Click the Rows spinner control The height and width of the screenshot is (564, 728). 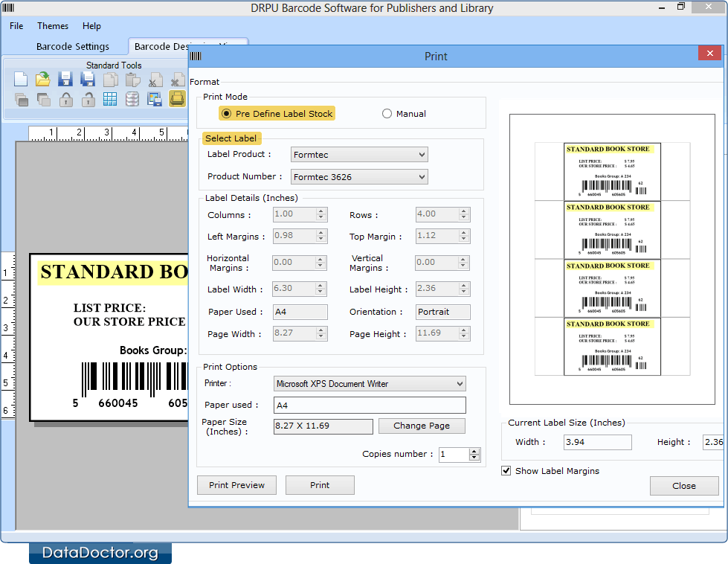tap(464, 214)
